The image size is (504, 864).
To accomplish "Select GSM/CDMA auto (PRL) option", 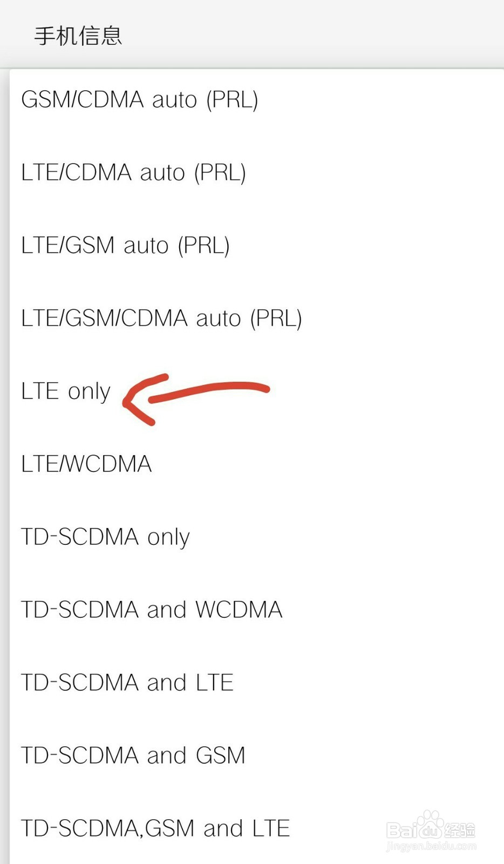I will point(139,100).
